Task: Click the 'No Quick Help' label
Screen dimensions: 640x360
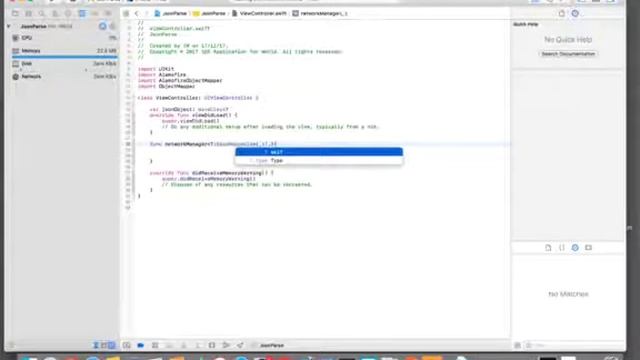Action: (x=568, y=40)
